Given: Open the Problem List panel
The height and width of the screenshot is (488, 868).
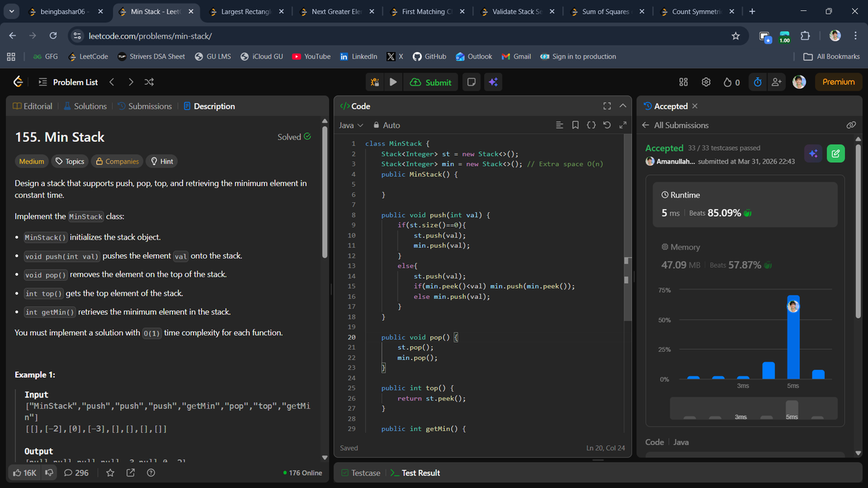Looking at the screenshot, I should click(x=67, y=82).
